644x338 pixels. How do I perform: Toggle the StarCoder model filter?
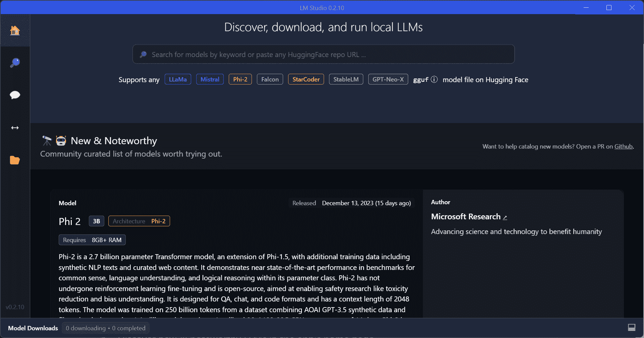306,79
